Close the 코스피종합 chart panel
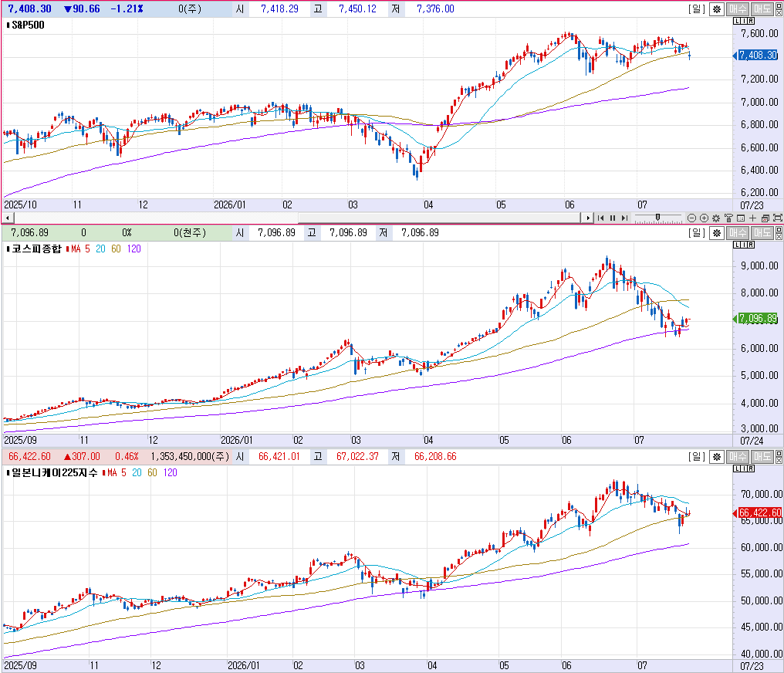784x673 pixels. (779, 237)
